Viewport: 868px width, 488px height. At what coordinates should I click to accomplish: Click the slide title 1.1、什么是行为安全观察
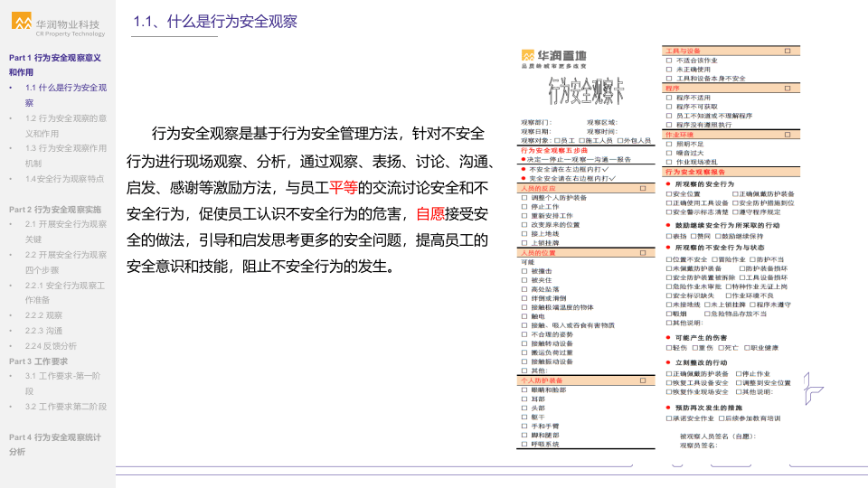[x=215, y=22]
